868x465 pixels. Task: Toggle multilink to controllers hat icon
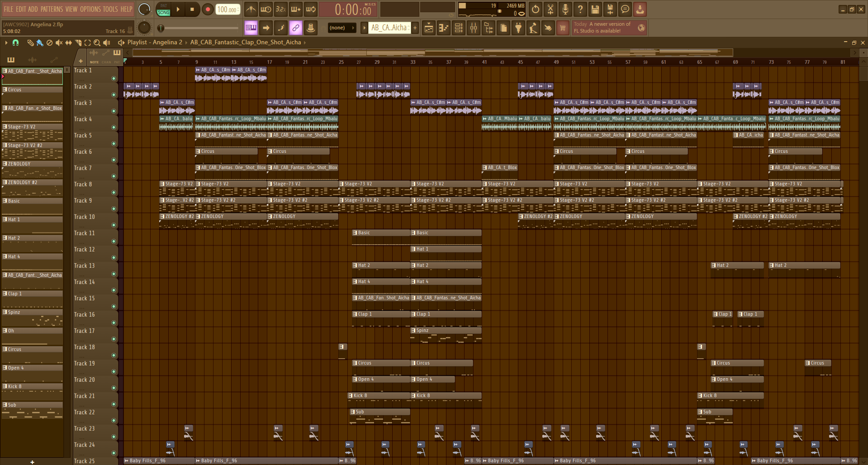click(311, 28)
